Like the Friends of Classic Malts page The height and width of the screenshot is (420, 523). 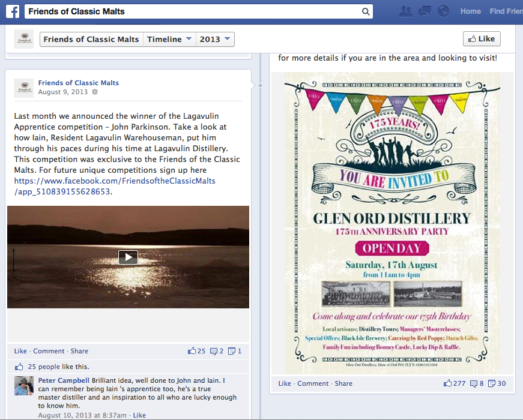point(482,39)
